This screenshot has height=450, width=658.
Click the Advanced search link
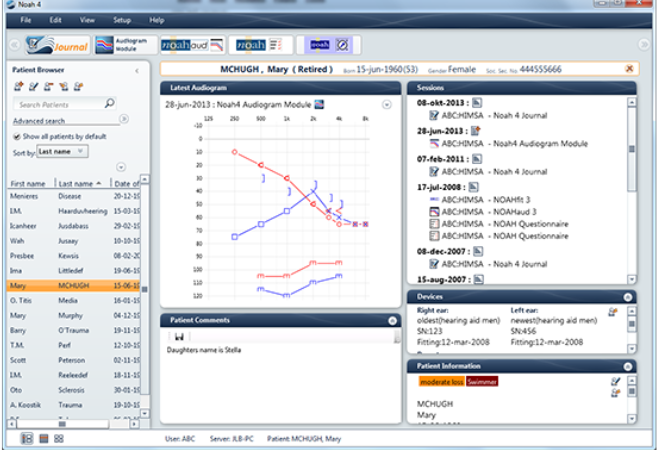coord(39,120)
